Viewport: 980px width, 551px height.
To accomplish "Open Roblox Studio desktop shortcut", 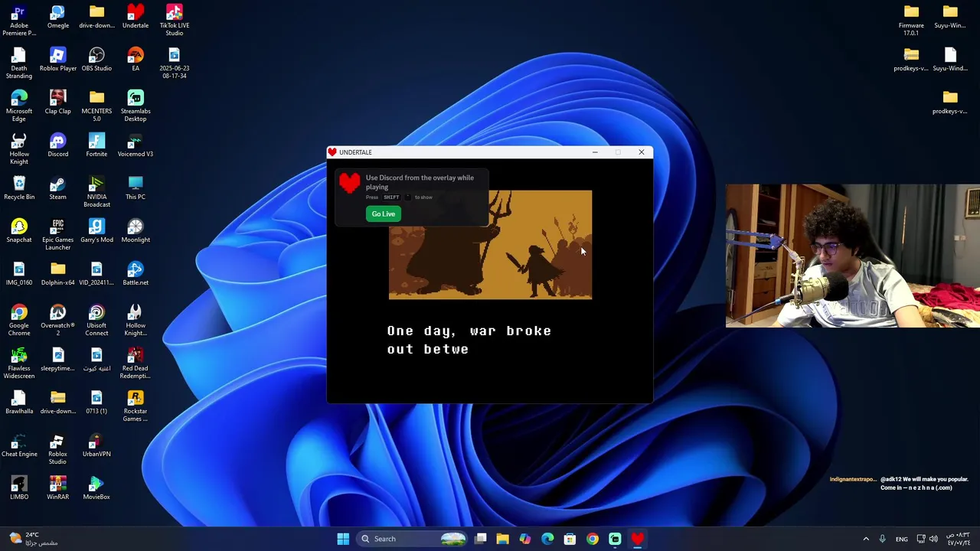I will pos(58,449).
